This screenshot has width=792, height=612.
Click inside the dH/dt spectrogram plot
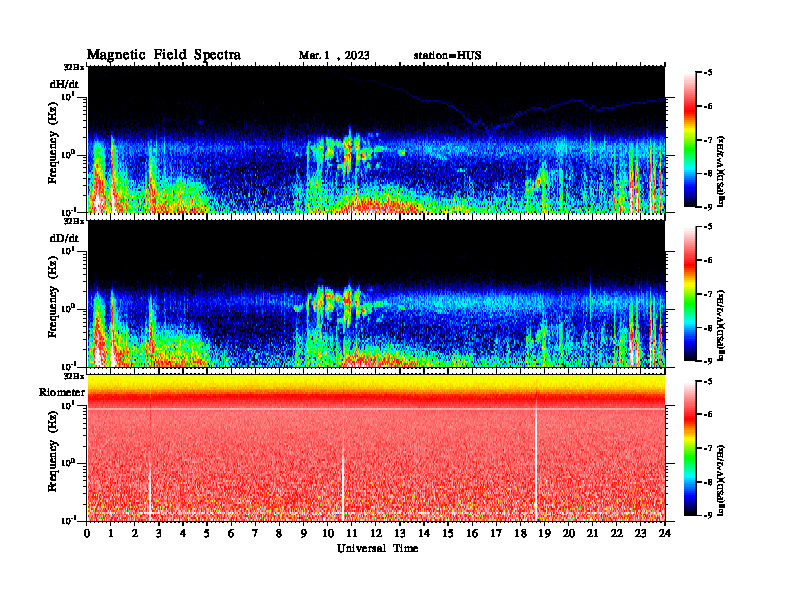(376, 139)
